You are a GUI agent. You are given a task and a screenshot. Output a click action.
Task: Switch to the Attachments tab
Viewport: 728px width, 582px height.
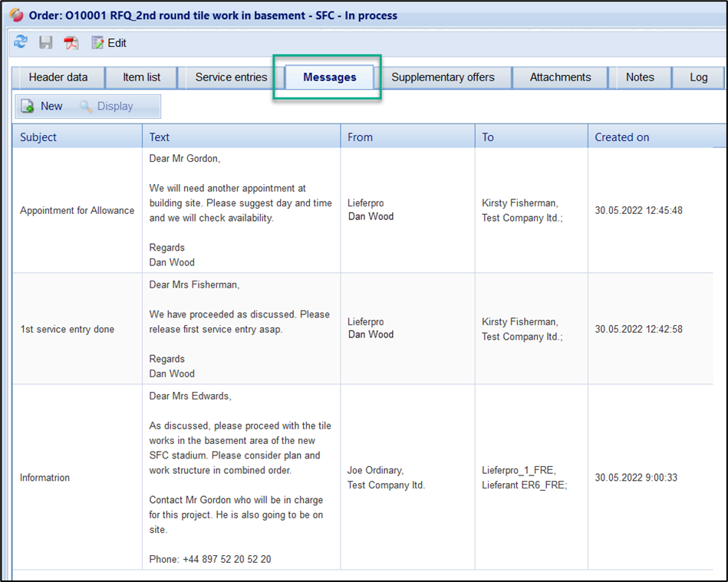point(560,77)
